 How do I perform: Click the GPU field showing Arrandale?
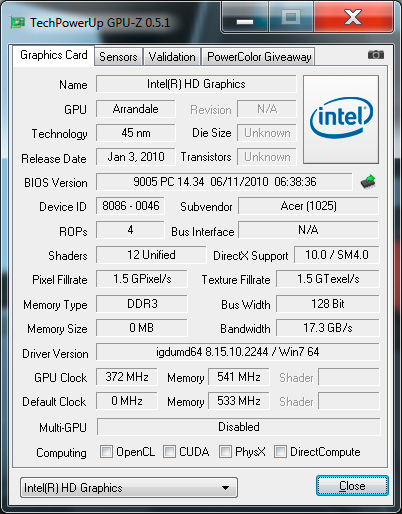click(x=136, y=109)
